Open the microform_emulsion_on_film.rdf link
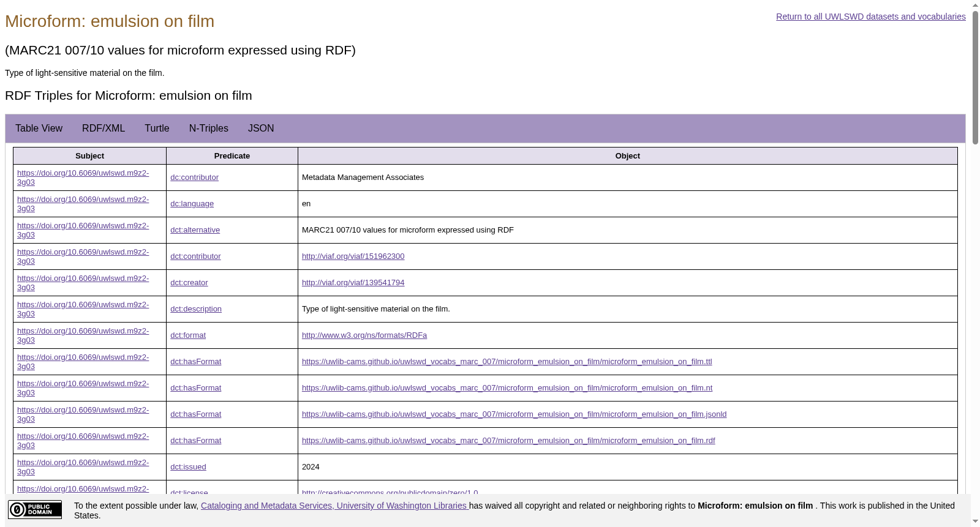 point(508,441)
